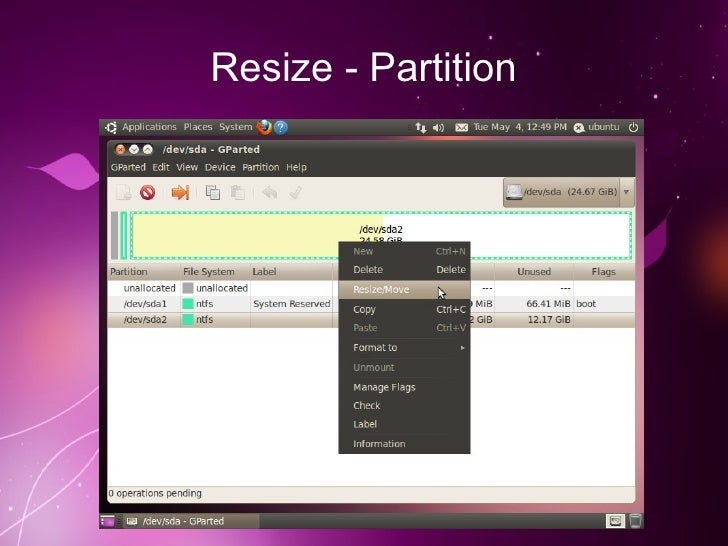728x546 pixels.
Task: Click the Tue May 4 clock
Action: tap(520, 127)
